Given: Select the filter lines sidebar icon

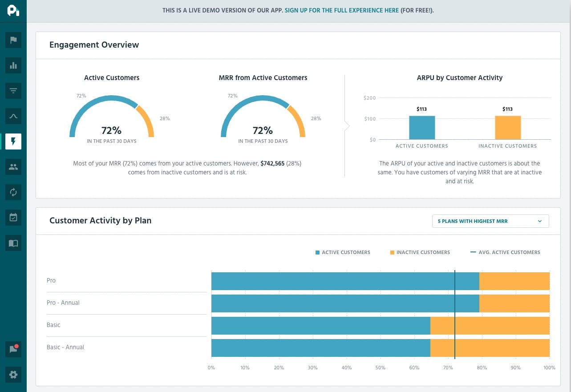Looking at the screenshot, I should coord(13,91).
